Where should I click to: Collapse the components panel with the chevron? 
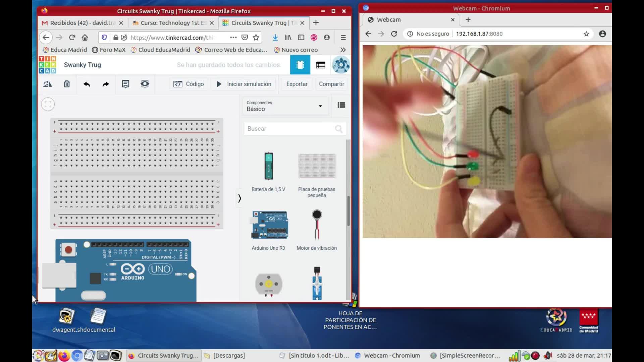(239, 198)
